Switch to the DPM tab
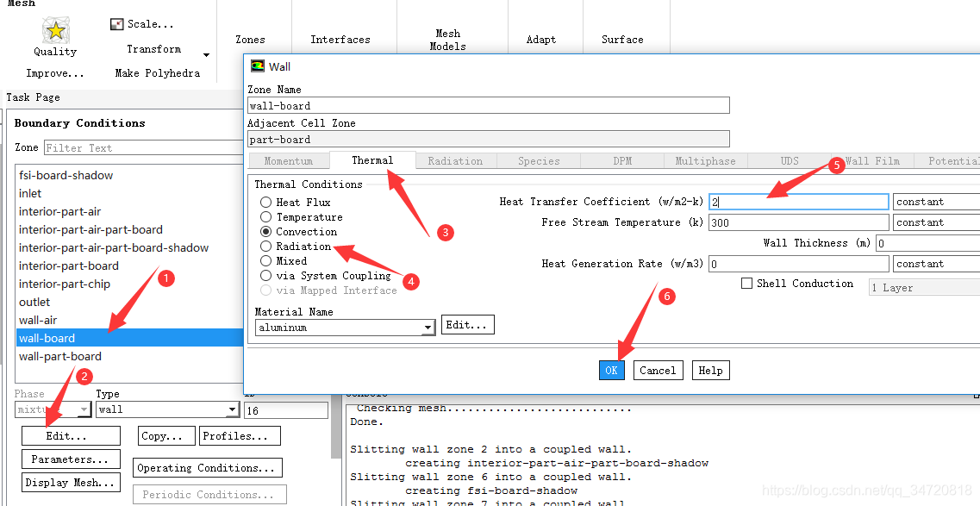The width and height of the screenshot is (980, 506). [x=622, y=161]
